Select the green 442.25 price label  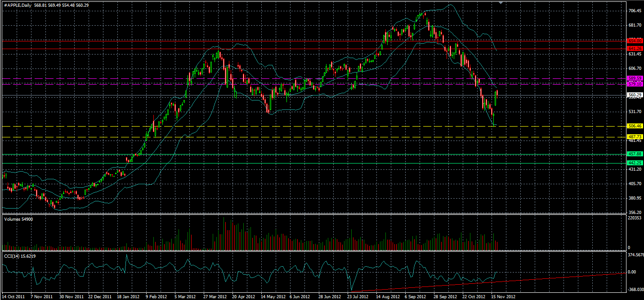(634, 163)
